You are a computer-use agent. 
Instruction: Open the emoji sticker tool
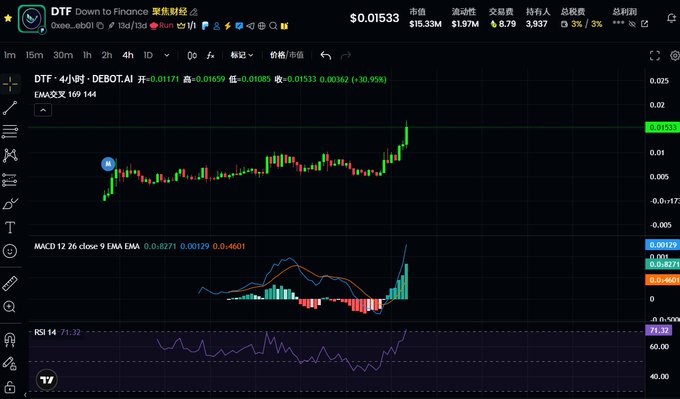10,251
